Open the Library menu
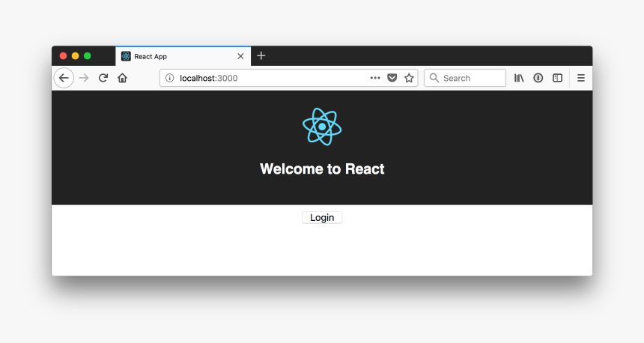The height and width of the screenshot is (343, 644). click(519, 78)
